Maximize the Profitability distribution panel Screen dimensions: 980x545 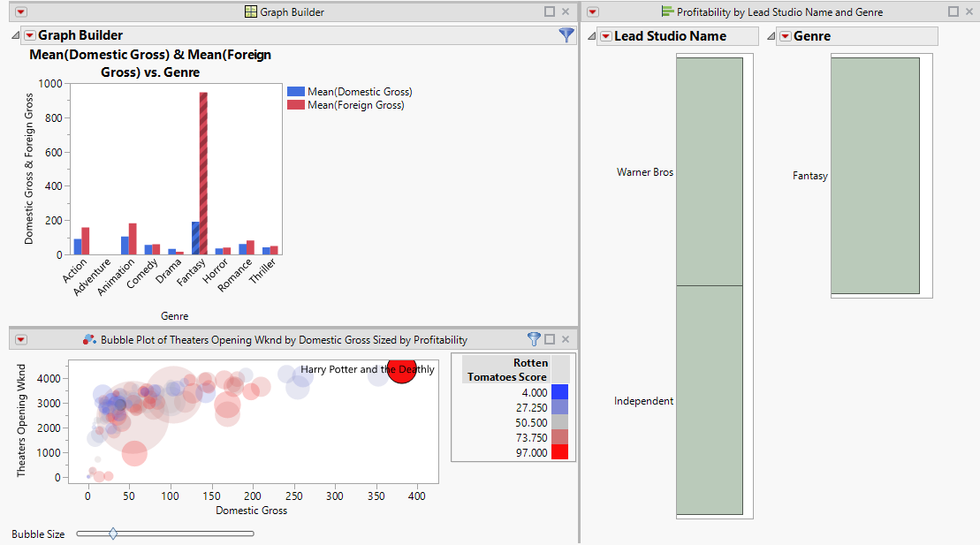953,12
